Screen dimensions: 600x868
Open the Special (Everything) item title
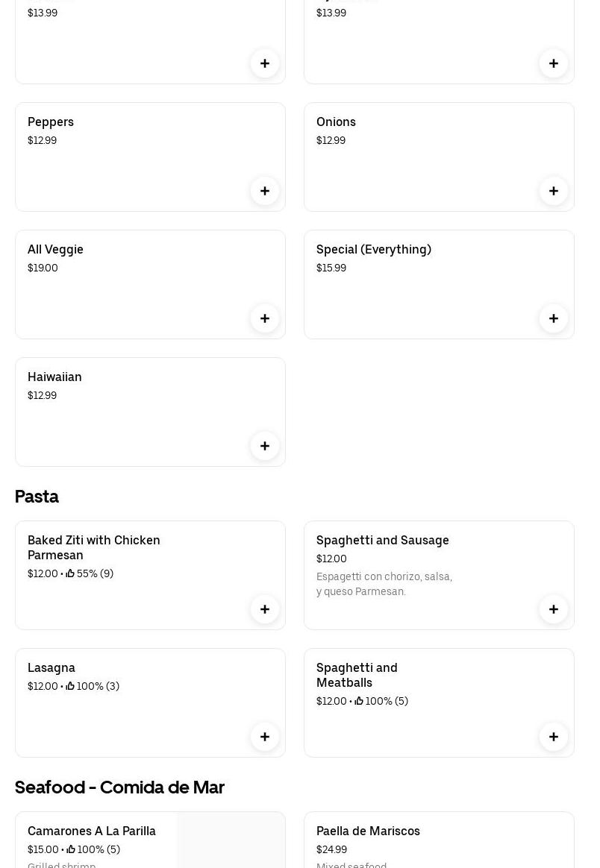click(x=374, y=250)
